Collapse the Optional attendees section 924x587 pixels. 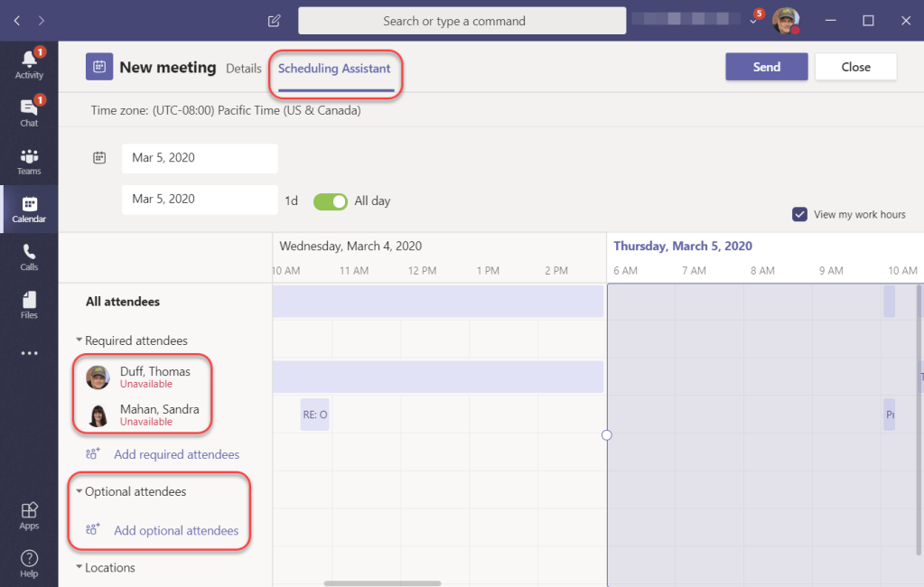(x=79, y=491)
